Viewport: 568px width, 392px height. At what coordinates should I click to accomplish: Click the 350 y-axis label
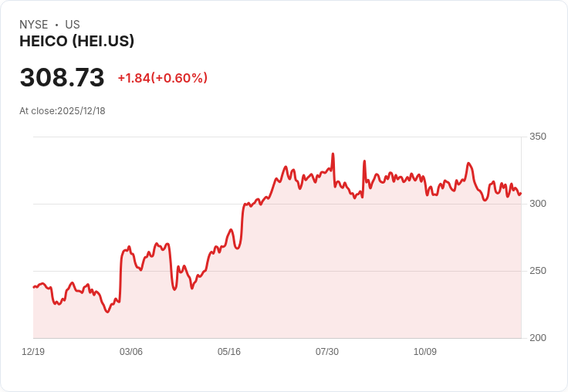click(537, 137)
